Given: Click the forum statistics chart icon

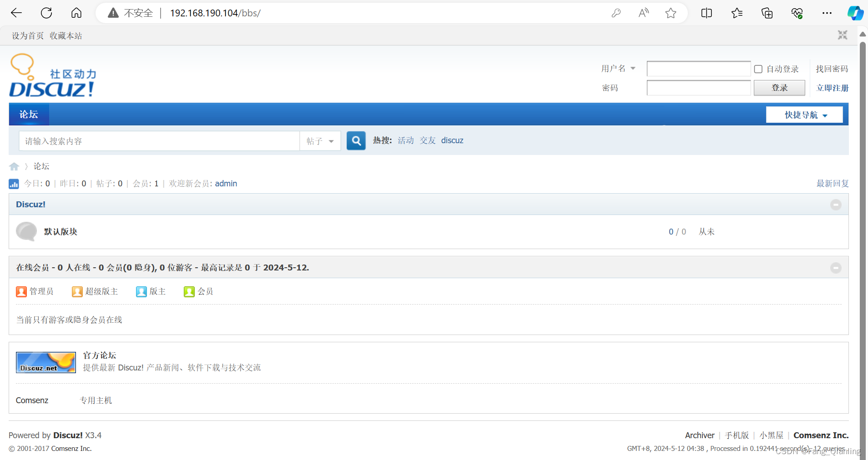Looking at the screenshot, I should [14, 184].
